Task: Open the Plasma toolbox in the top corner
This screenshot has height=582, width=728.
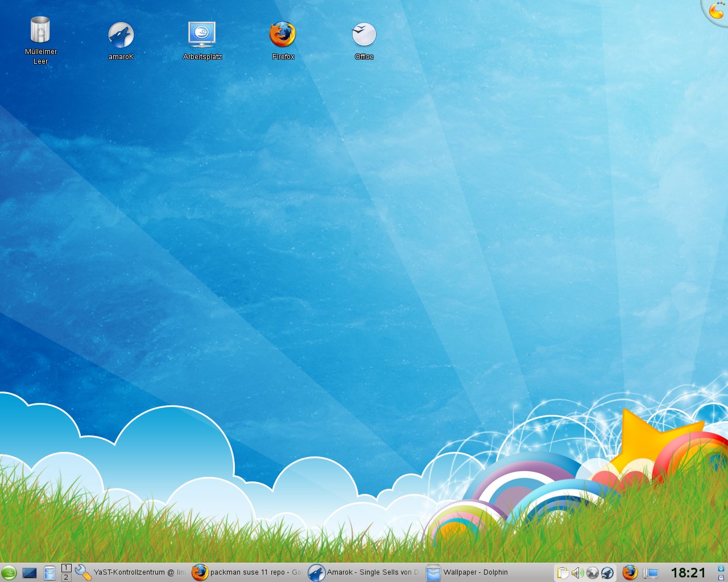Action: 717,10
